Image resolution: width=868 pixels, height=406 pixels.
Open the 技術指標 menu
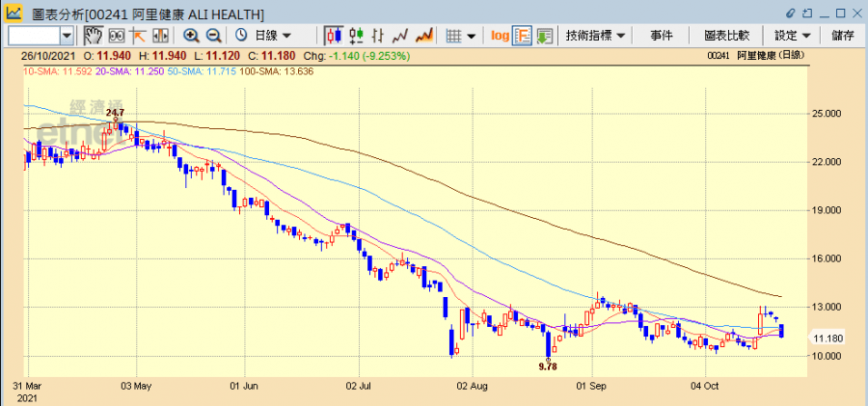[x=595, y=36]
